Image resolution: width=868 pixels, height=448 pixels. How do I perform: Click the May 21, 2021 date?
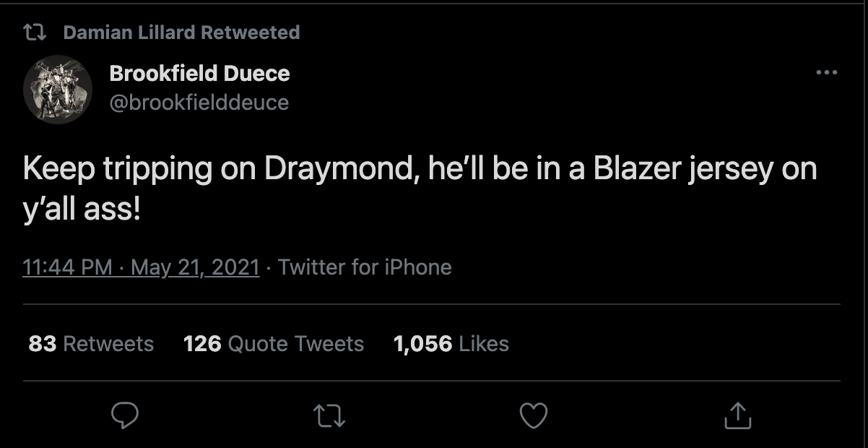195,267
